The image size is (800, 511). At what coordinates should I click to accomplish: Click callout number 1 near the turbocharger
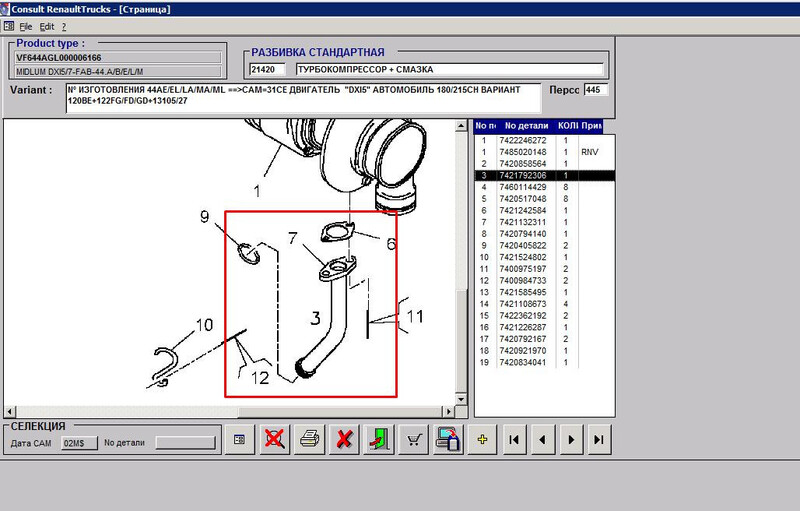pos(257,192)
